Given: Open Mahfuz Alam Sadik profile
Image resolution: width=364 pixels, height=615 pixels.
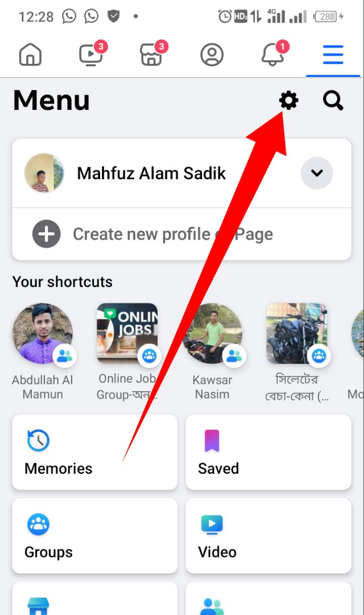Looking at the screenshot, I should (x=151, y=173).
